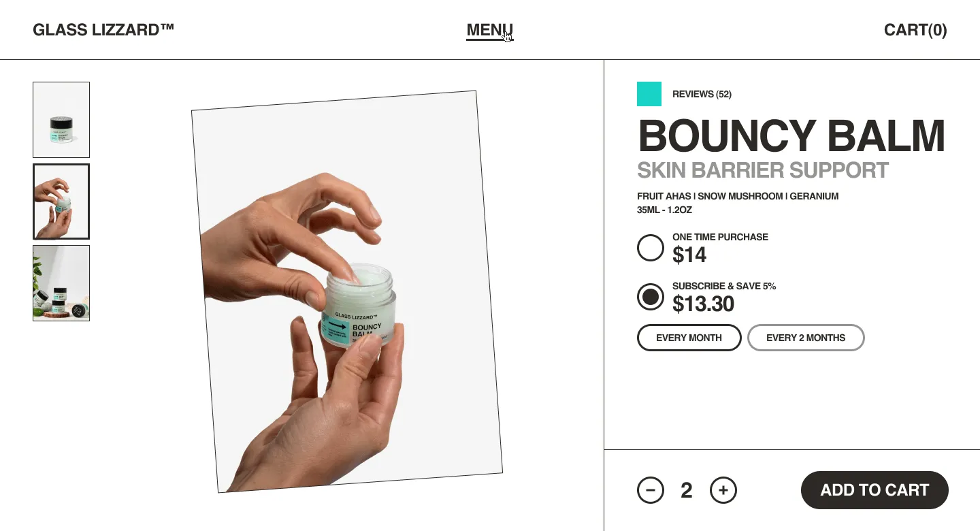
Task: Click the quantity value 2
Action: coord(687,490)
